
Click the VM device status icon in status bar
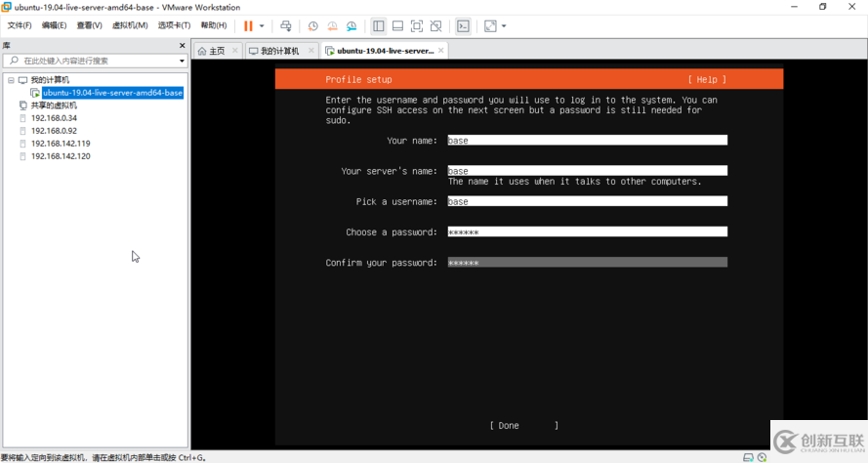pyautogui.click(x=748, y=457)
